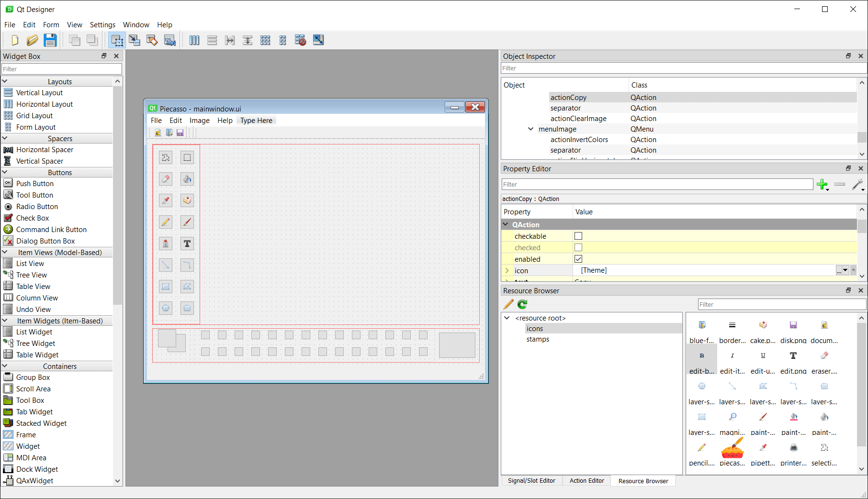This screenshot has height=499, width=868.
Task: Apply Lay Out in a Grid icon
Action: coord(265,40)
